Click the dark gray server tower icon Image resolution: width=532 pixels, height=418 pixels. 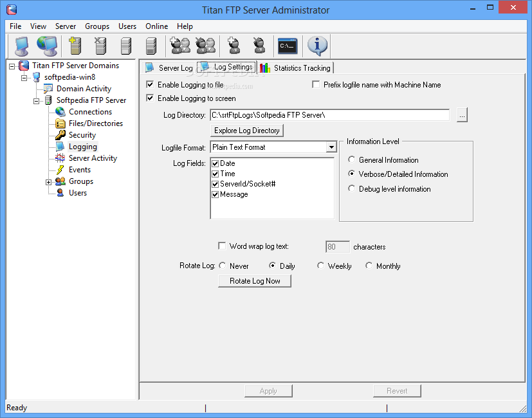click(151, 46)
